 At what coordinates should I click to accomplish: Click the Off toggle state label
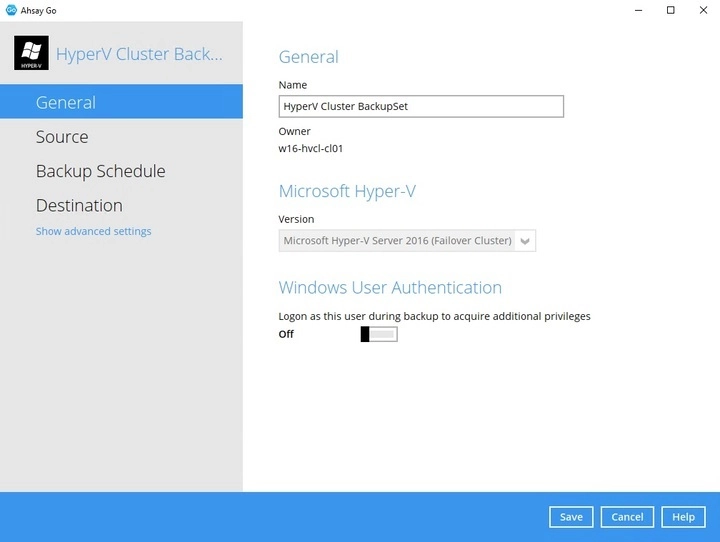pyautogui.click(x=286, y=334)
